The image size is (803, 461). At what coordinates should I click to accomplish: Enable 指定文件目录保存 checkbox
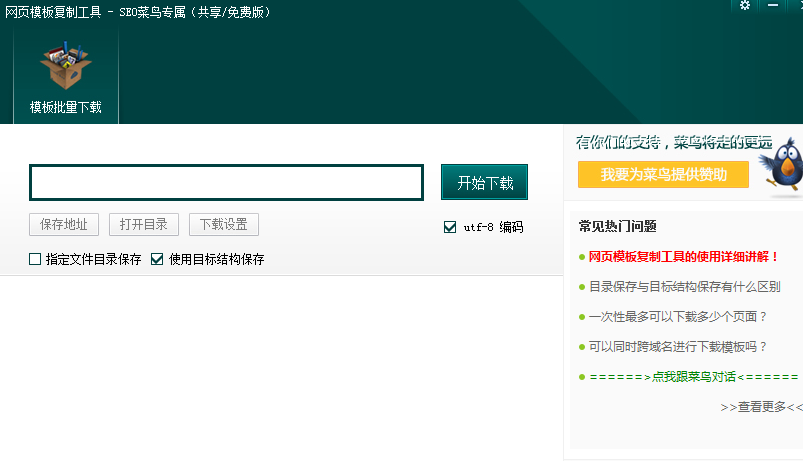[35, 259]
